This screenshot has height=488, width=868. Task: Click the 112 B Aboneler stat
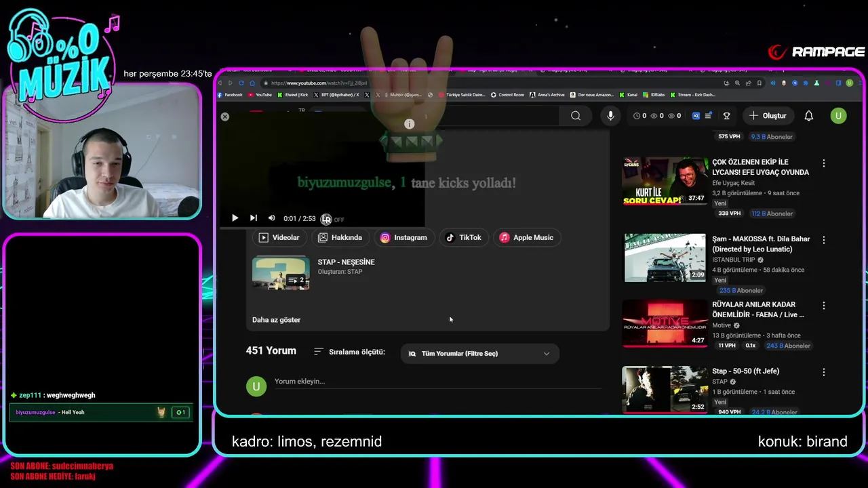772,213
